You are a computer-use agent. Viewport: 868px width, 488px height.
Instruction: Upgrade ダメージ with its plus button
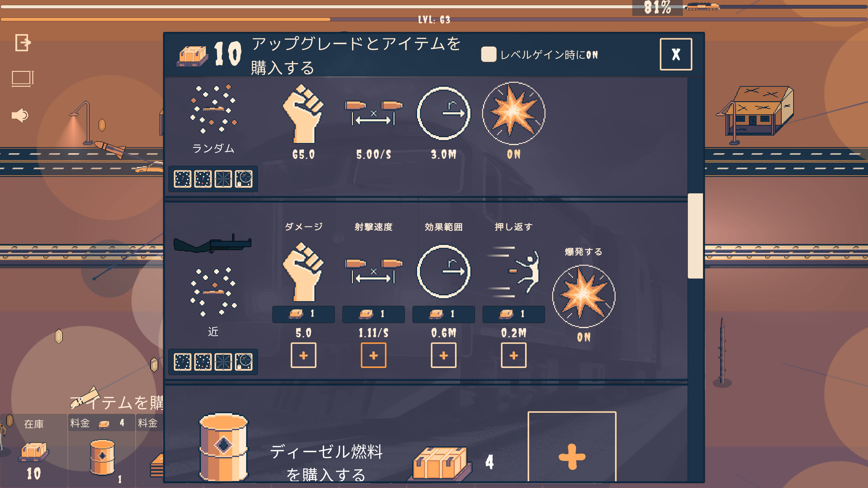[303, 355]
